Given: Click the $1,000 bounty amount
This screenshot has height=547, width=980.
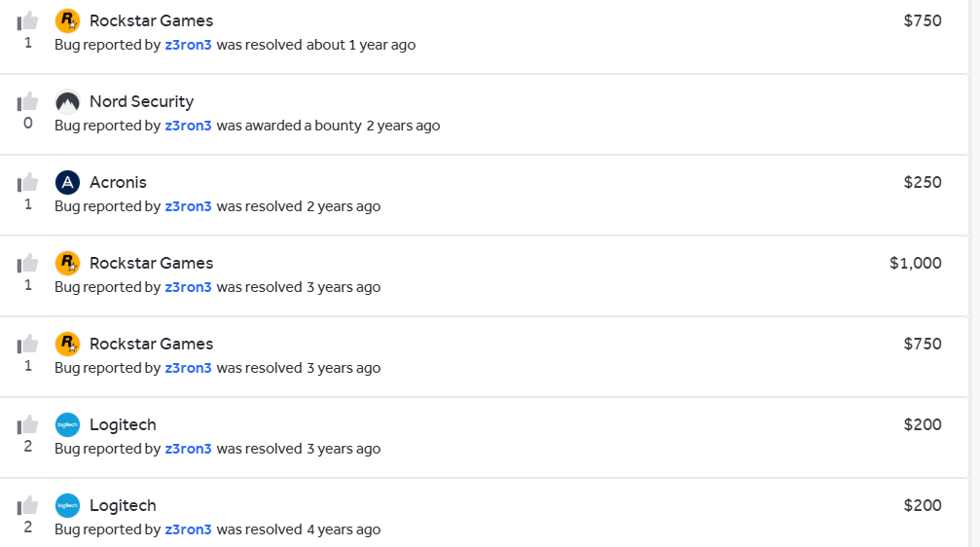Looking at the screenshot, I should tap(916, 263).
